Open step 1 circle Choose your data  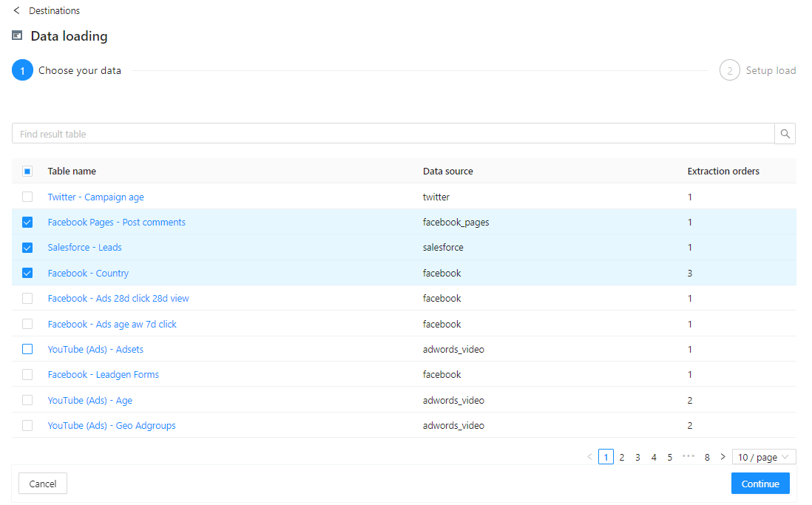click(x=22, y=70)
